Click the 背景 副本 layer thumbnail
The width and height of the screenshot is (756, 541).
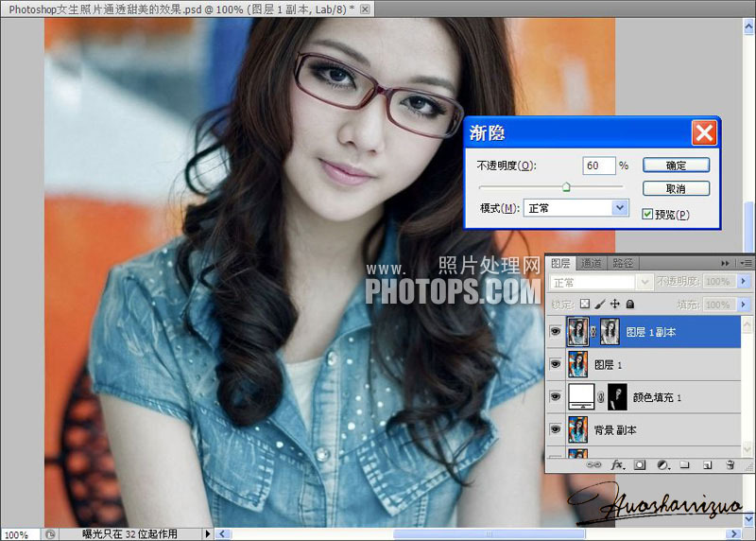click(x=578, y=429)
